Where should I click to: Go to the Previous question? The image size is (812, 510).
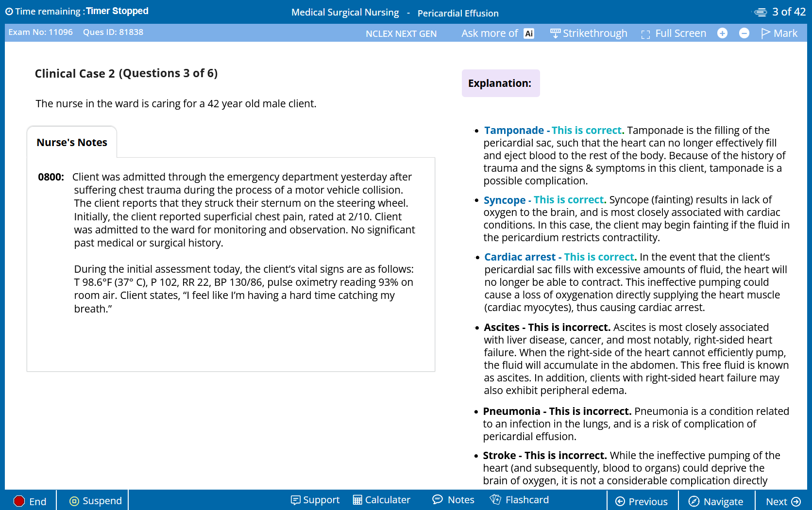pos(642,501)
